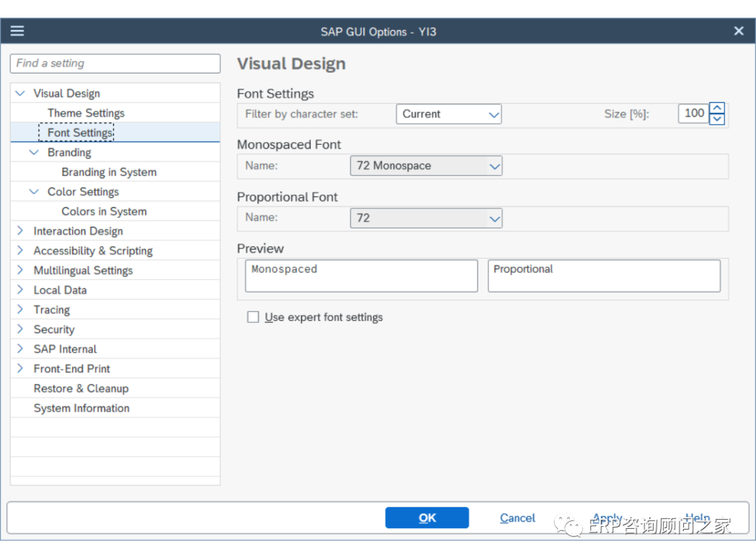Collapse the Visual Design section
The image size is (756, 559).
click(20, 92)
